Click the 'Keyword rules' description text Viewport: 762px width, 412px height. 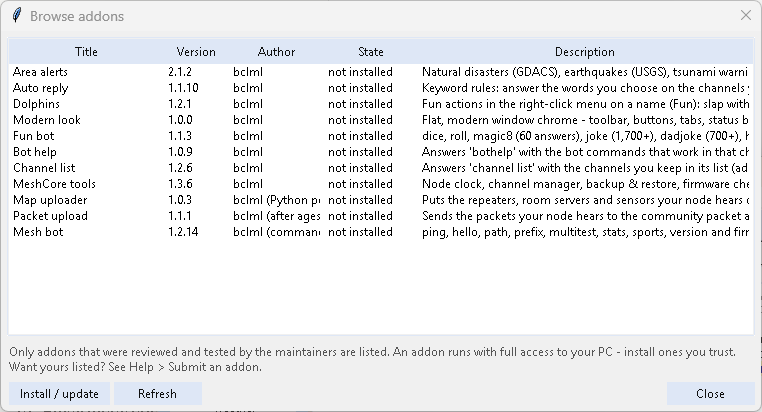[585, 88]
